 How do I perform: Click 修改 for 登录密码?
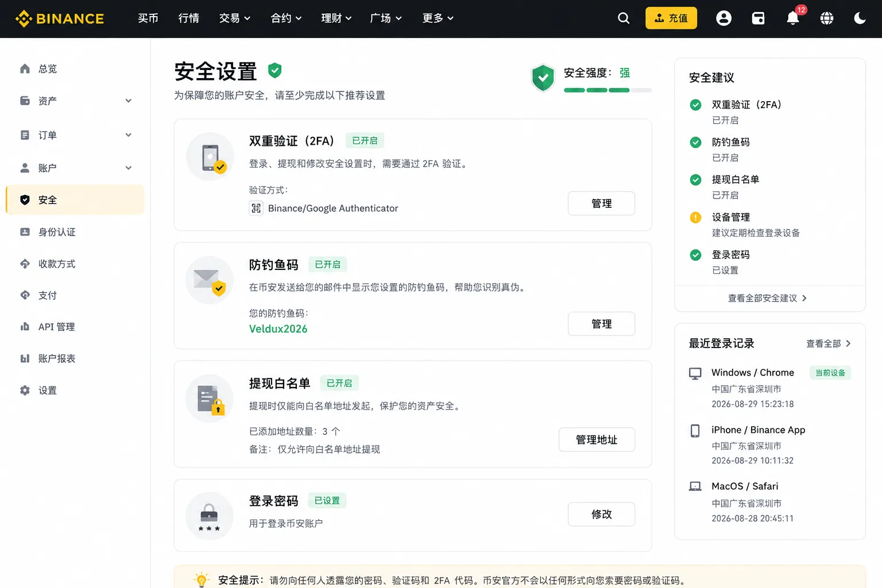[x=601, y=514]
